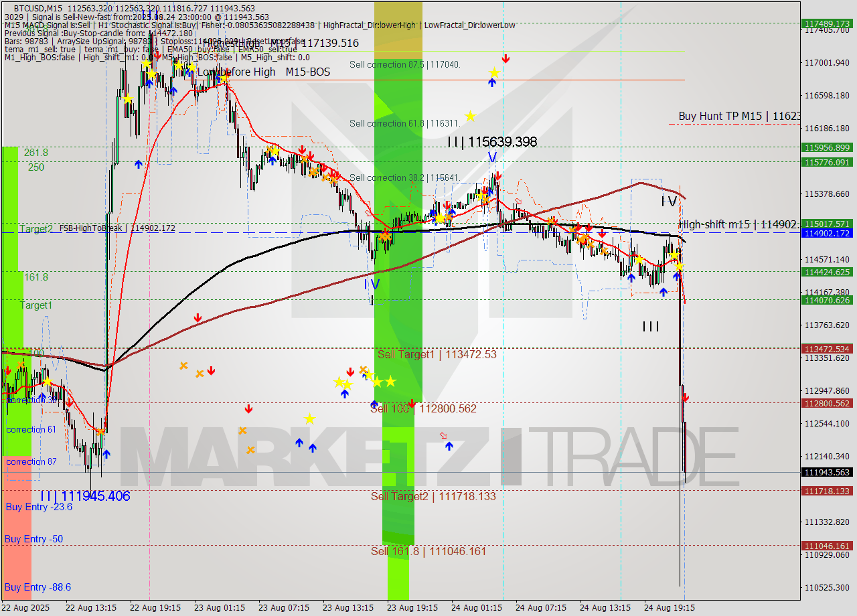Screen dimensions: 857x616
Task: Click the green 117489.173 price tag
Action: point(828,23)
